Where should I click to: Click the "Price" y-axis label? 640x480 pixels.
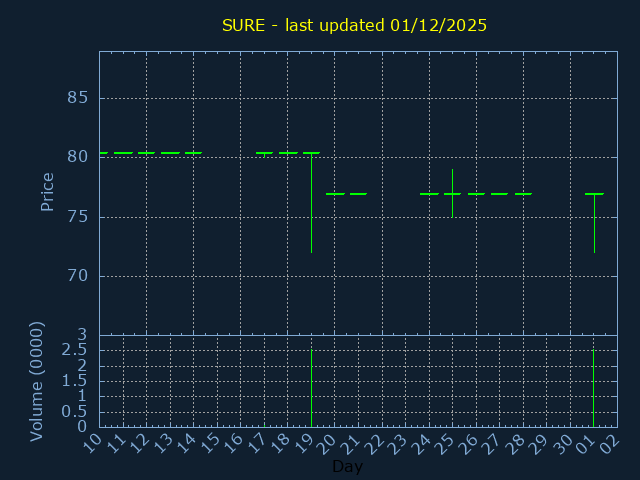click(47, 191)
